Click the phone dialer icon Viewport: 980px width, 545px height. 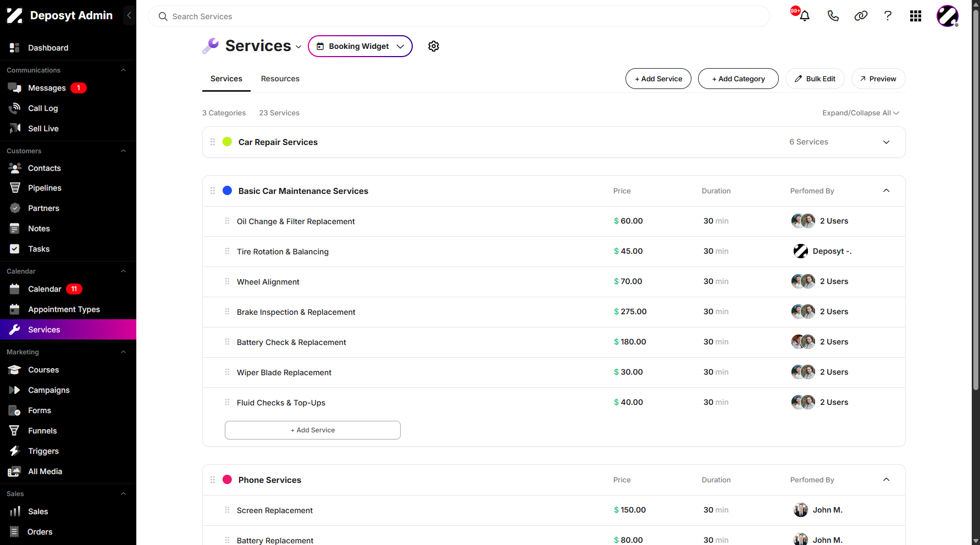[x=833, y=16]
